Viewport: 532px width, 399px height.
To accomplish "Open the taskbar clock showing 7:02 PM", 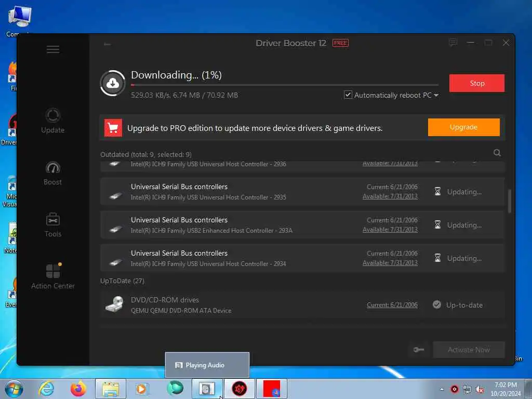I will click(506, 389).
